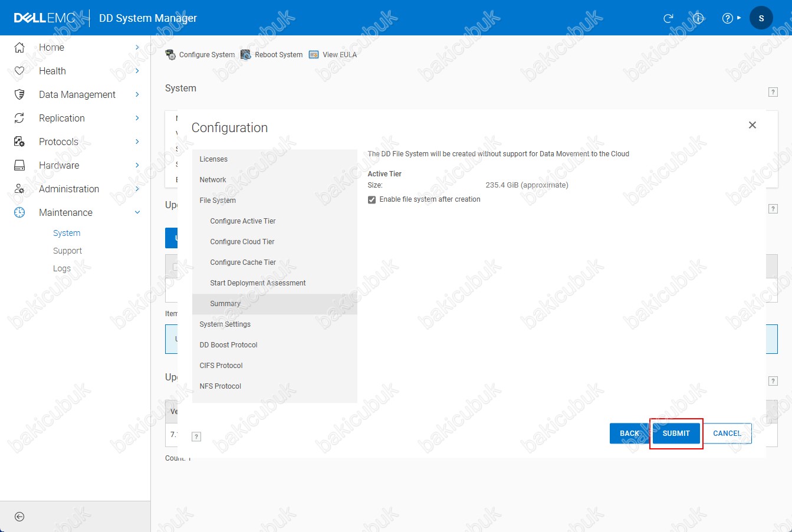Open the System page under Maintenance
This screenshot has height=532, width=792.
click(67, 233)
